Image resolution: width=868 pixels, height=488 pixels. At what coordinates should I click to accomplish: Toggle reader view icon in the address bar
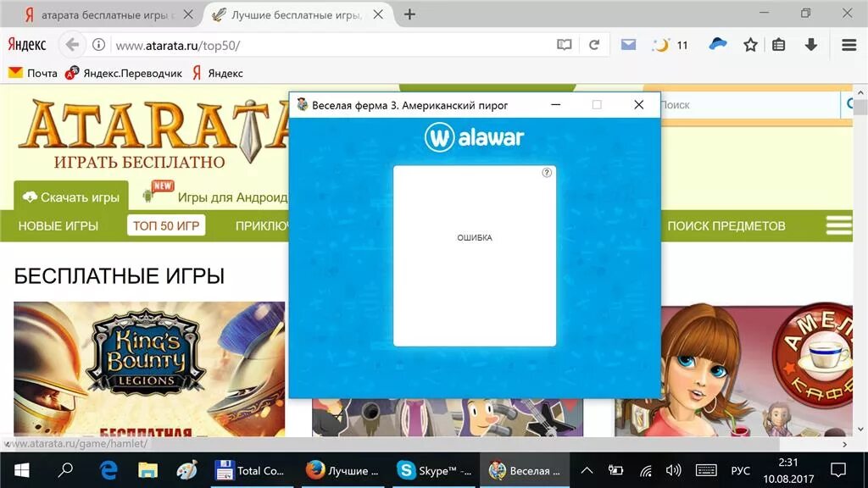(564, 45)
